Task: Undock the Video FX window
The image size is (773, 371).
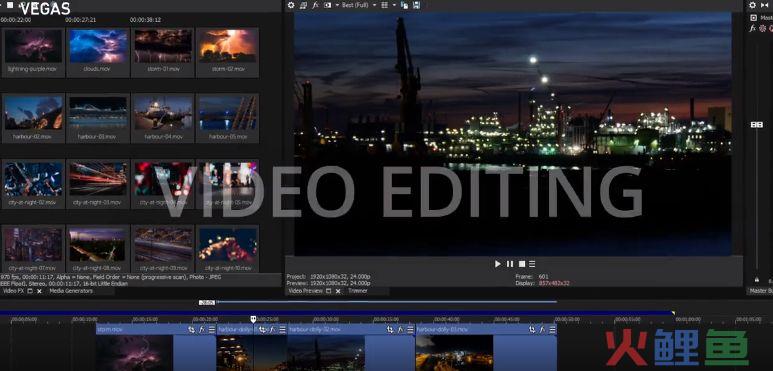Action: 30,291
